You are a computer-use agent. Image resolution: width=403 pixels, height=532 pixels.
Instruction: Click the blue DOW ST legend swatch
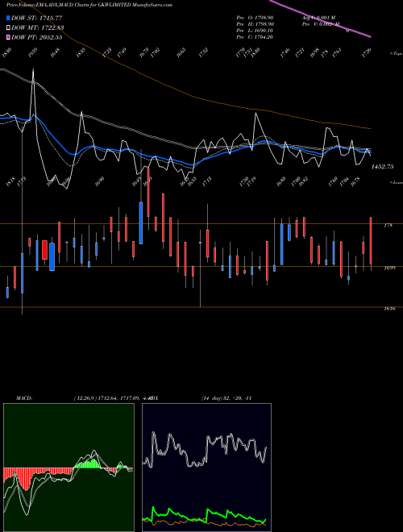8,18
